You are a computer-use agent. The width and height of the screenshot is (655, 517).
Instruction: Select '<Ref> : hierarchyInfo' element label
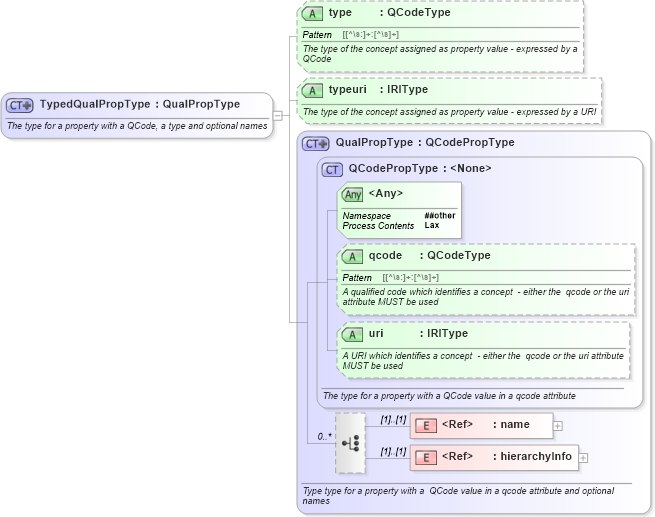click(507, 456)
